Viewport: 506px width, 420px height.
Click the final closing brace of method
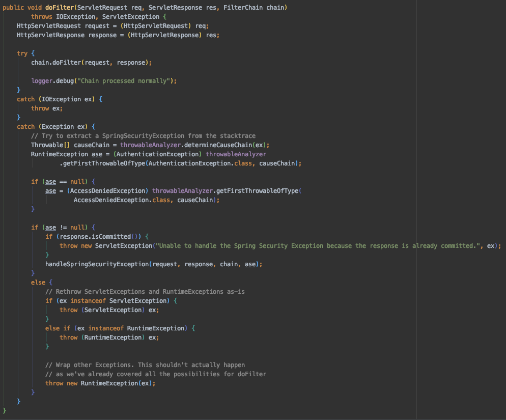click(4, 411)
